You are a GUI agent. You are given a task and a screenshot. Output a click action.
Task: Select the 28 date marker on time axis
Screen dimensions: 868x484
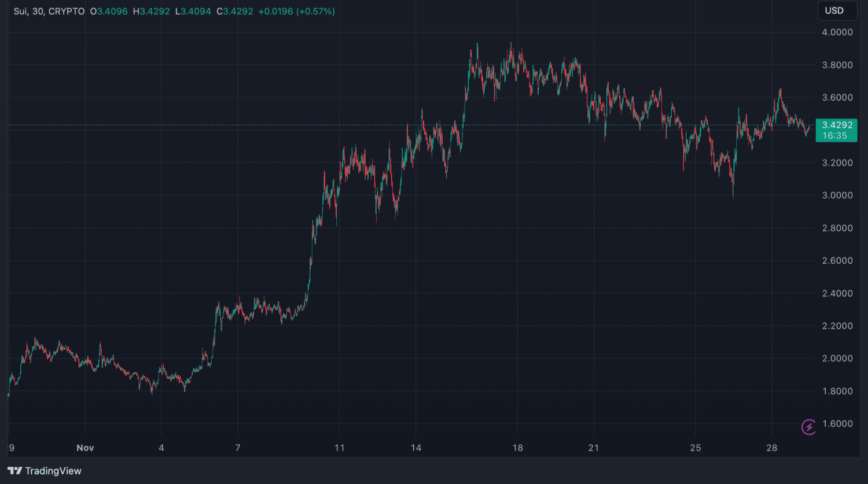[x=771, y=448]
